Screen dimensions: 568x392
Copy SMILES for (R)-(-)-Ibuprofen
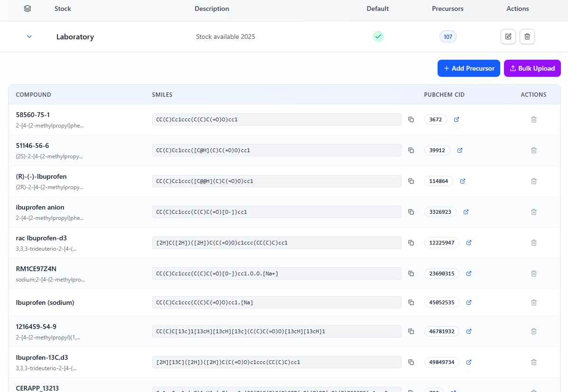tap(411, 181)
